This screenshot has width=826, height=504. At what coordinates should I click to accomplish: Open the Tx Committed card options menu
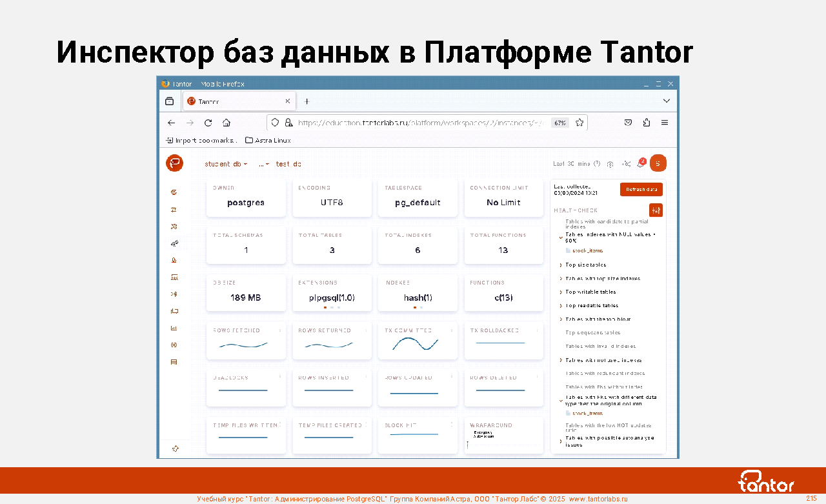coord(452,330)
